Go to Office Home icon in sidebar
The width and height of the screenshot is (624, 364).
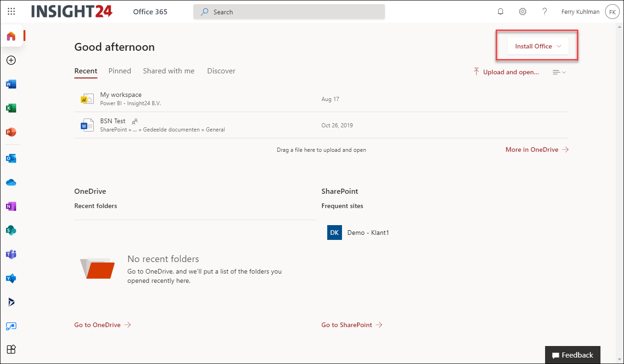(11, 36)
